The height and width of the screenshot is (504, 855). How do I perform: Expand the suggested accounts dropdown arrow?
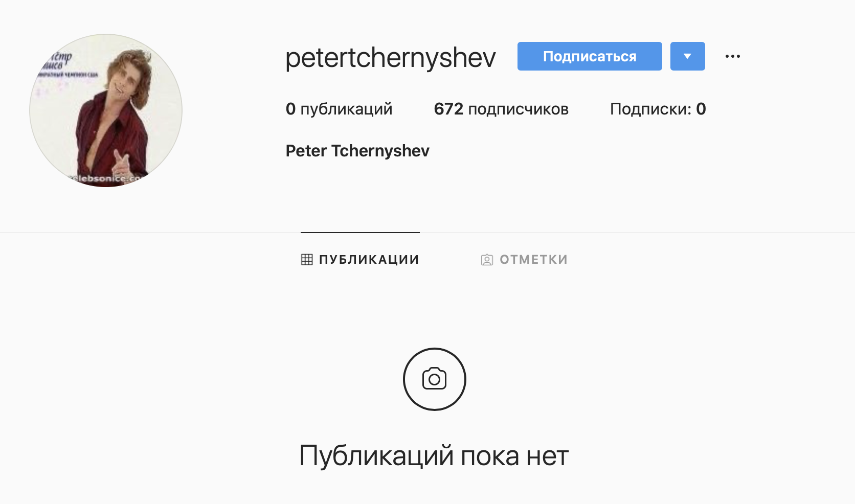(687, 56)
